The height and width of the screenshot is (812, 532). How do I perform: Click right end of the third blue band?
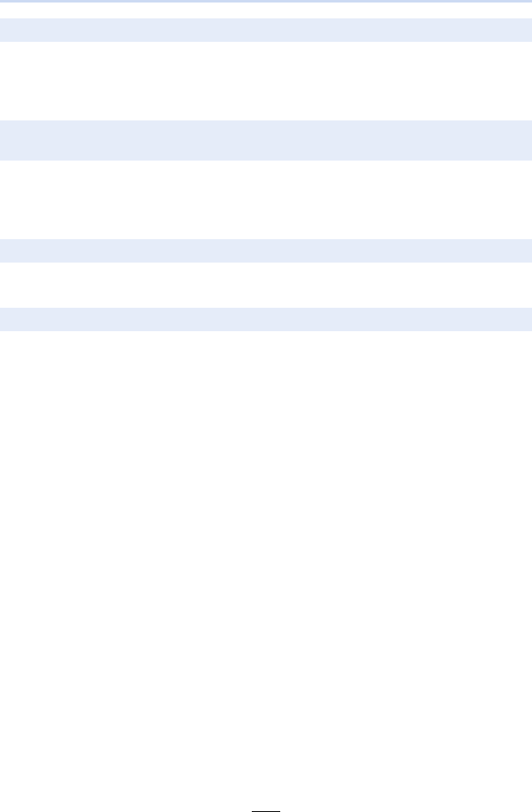click(527, 251)
